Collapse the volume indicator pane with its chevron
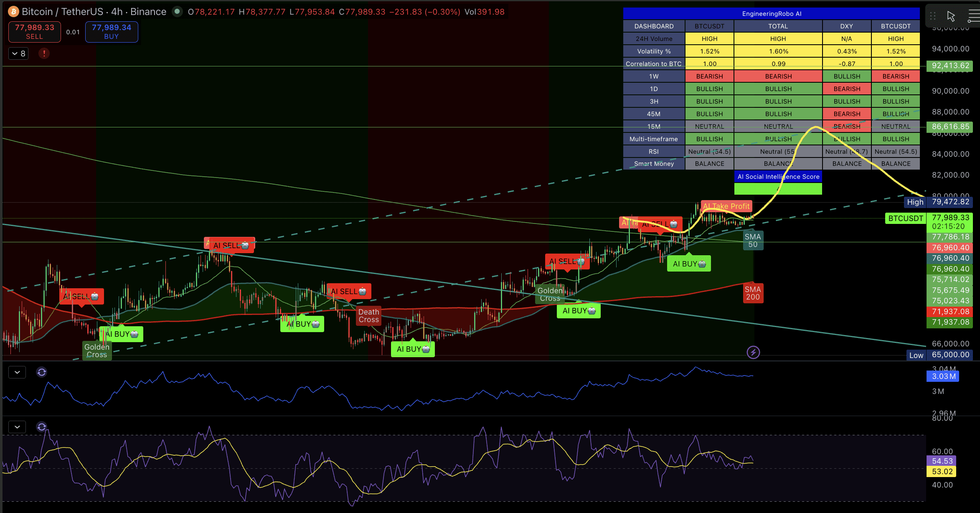 17,372
